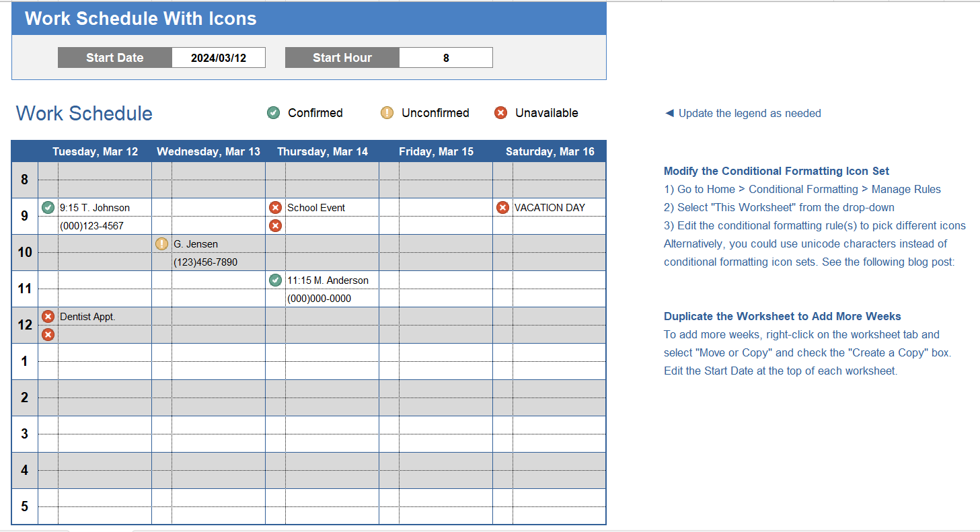Click the yellow Unconfirmed legend icon

click(387, 113)
